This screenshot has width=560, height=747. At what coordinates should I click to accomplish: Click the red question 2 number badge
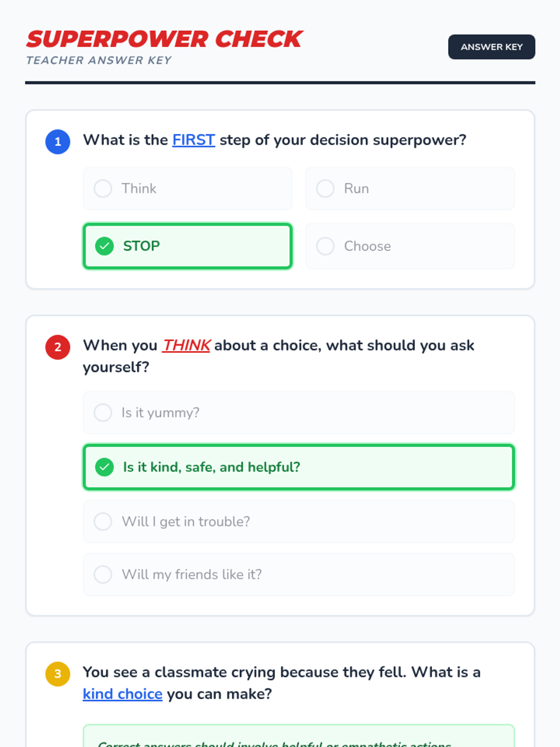(x=57, y=347)
